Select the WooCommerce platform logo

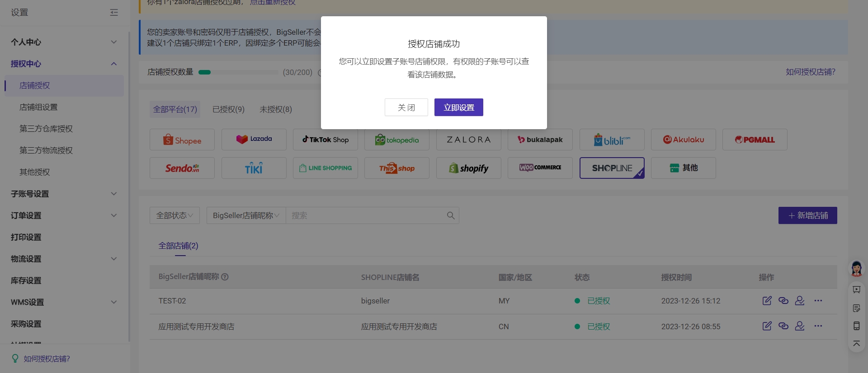point(540,168)
